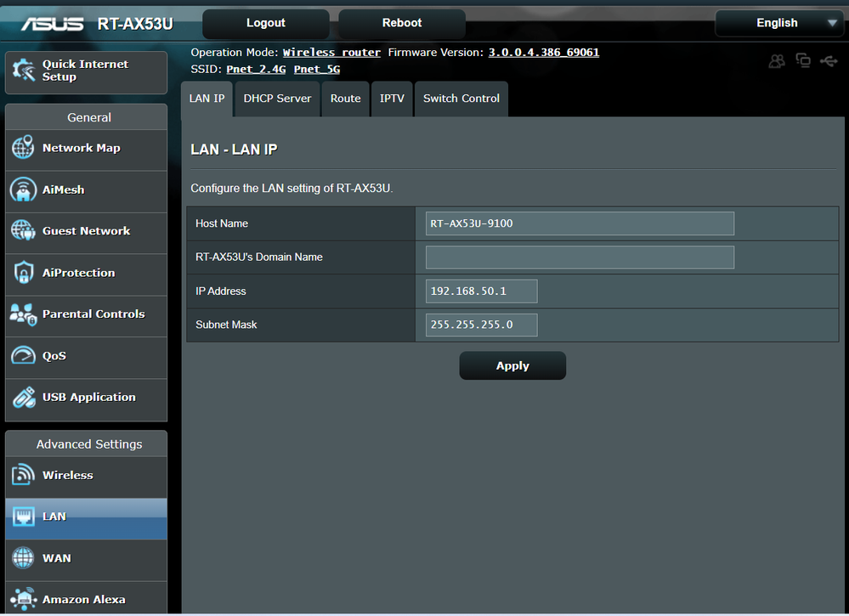The height and width of the screenshot is (616, 849).
Task: Open USB Application via its icon
Action: [23, 398]
